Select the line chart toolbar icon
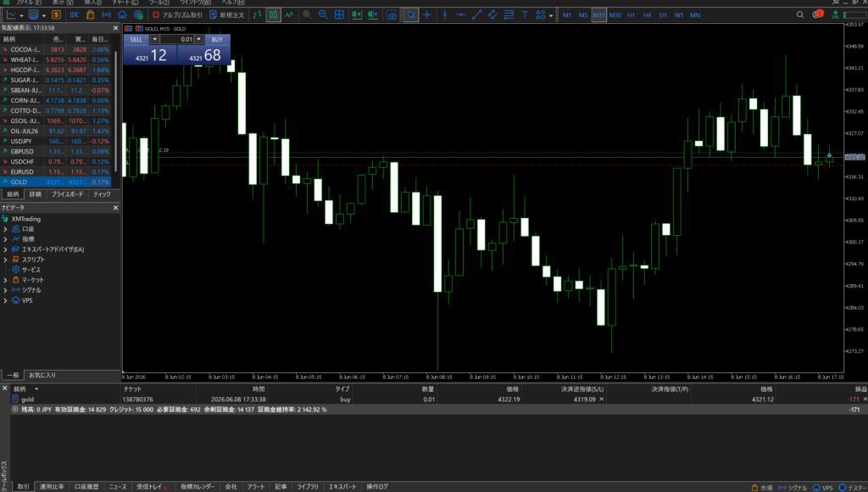This screenshot has width=868, height=492. pyautogui.click(x=290, y=15)
